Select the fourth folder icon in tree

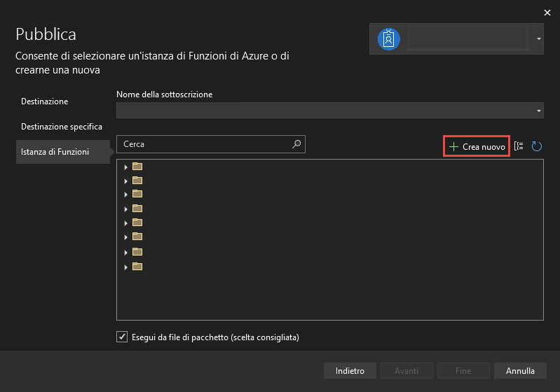pyautogui.click(x=137, y=208)
